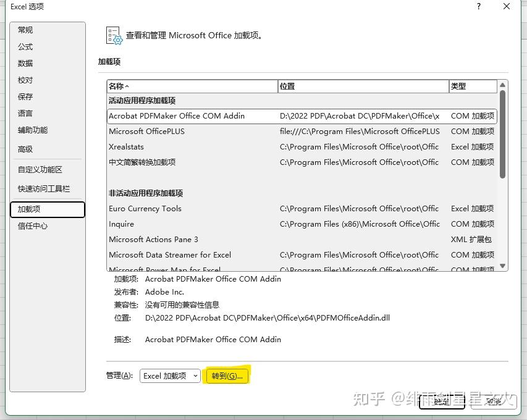Click the PDFMOfficeAddin.dll location detail

267,318
